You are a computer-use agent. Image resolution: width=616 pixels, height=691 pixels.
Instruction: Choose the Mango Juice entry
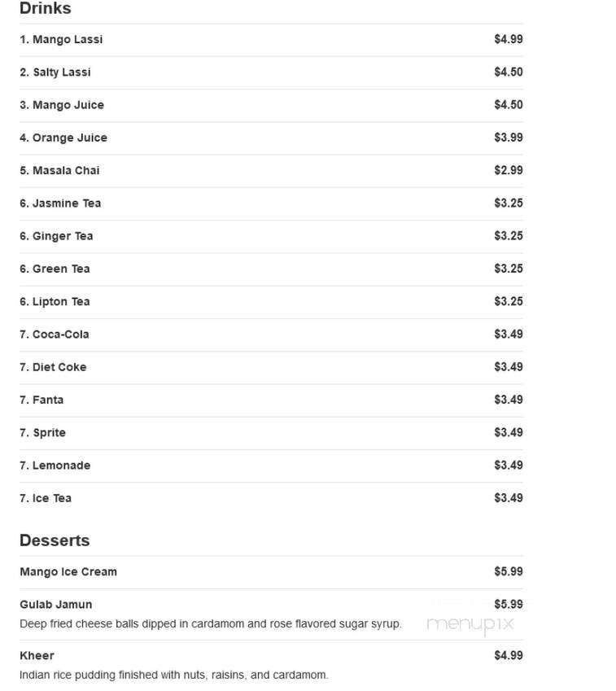(271, 105)
